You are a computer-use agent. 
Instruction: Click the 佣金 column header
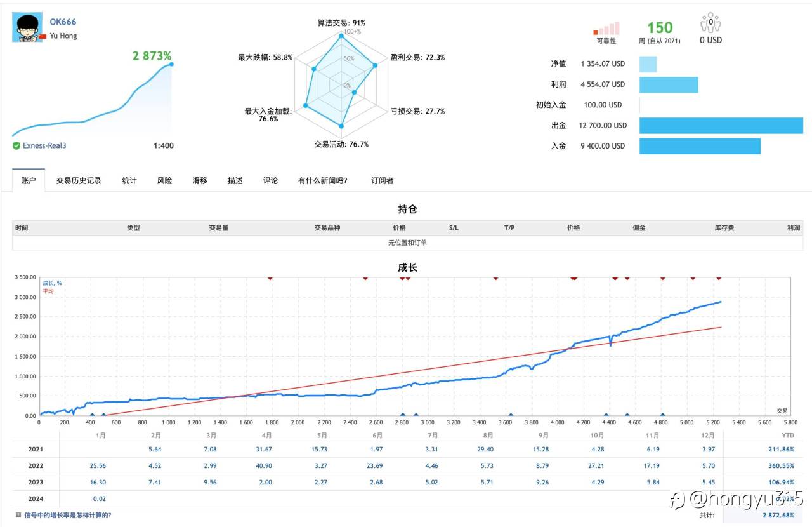click(639, 228)
